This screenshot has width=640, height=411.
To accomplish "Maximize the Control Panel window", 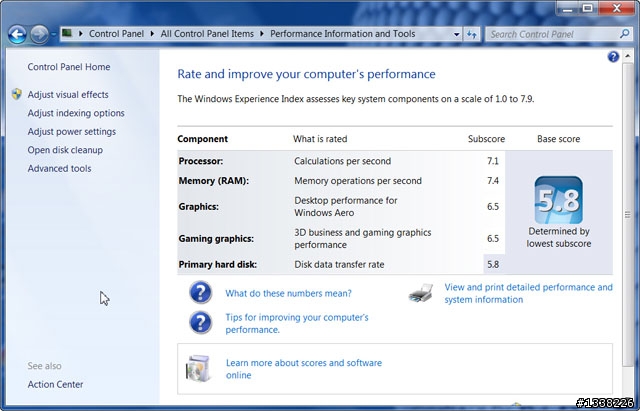I will 587,8.
